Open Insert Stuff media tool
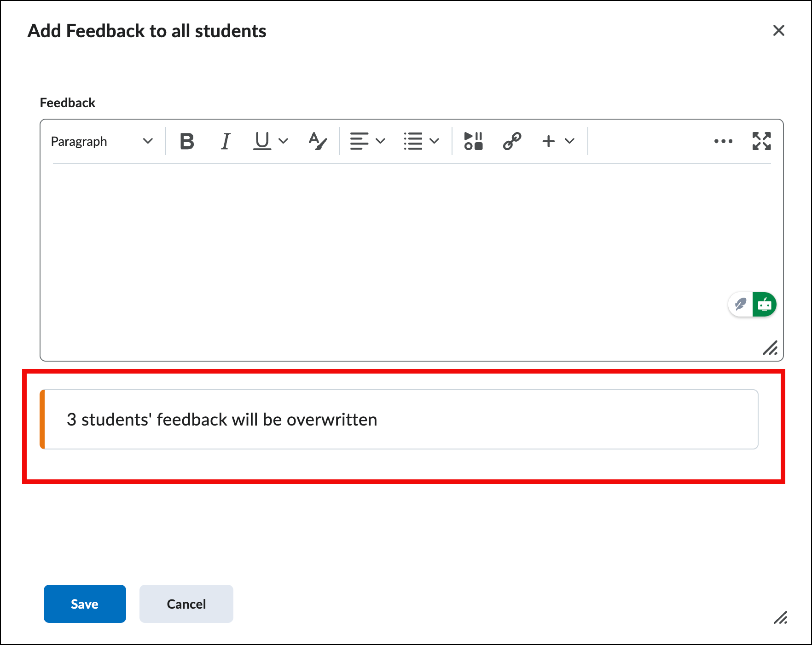The height and width of the screenshot is (645, 812). [473, 141]
